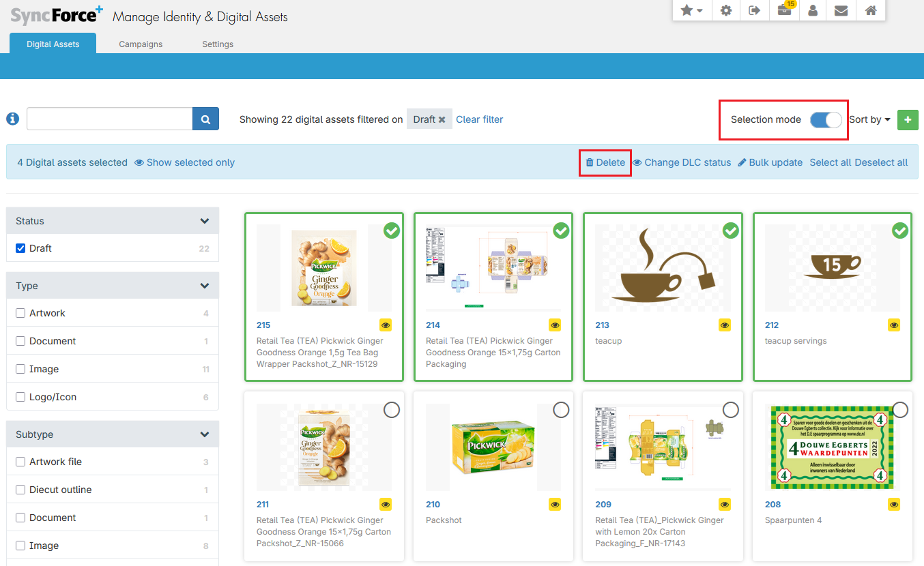Screen dimensions: 924x566
Task: Click the magnifier search button
Action: click(x=205, y=119)
